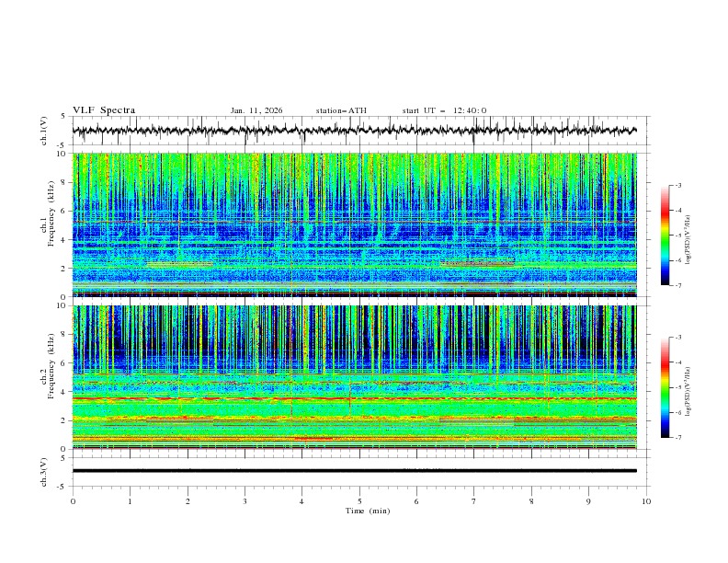Click the "4" tick on the time axis
Viewport: 728px width, 563px height.
(x=301, y=501)
